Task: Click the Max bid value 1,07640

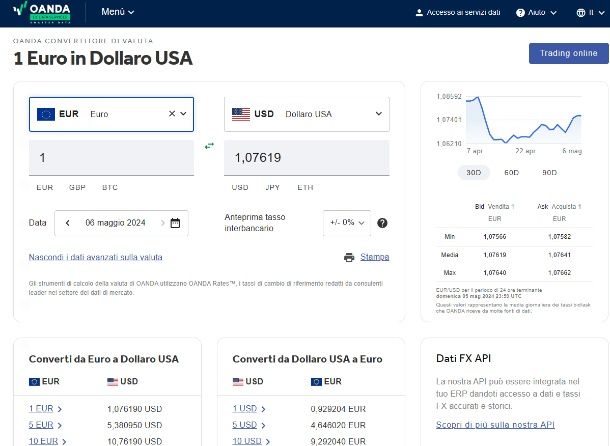Action: coord(495,273)
